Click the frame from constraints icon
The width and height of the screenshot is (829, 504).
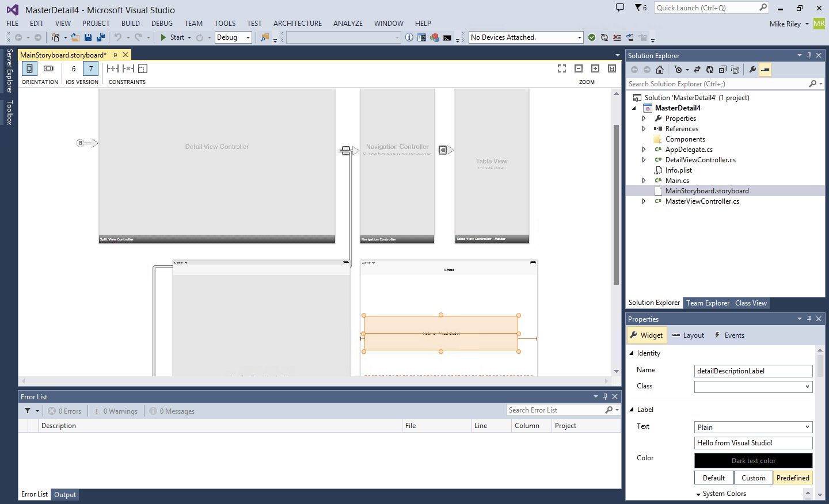[143, 68]
